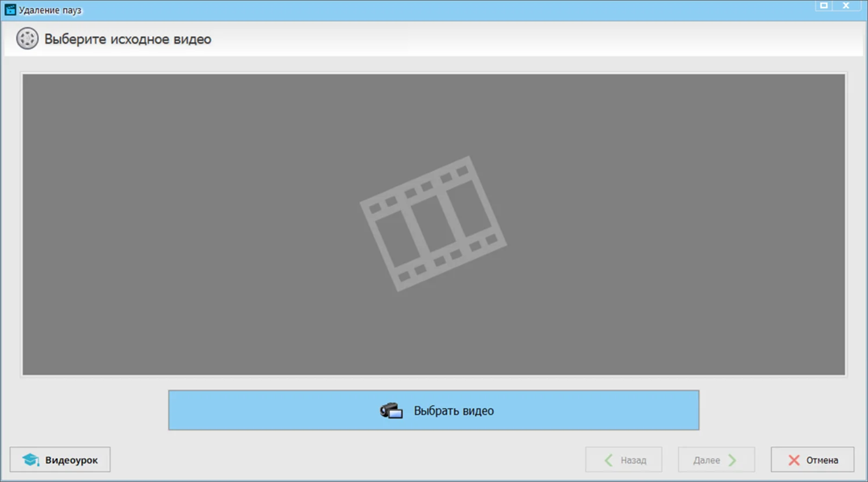Proceed with the Далее button

click(x=716, y=460)
